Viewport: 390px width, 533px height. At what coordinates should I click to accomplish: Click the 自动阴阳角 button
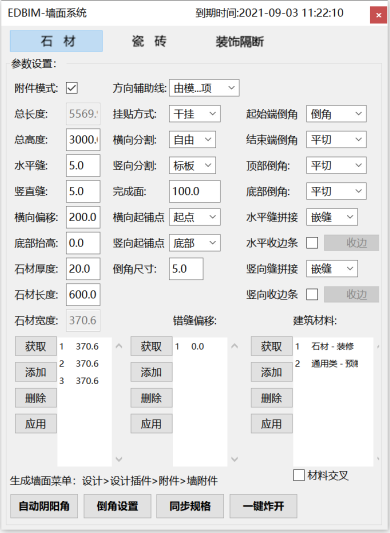[44, 506]
